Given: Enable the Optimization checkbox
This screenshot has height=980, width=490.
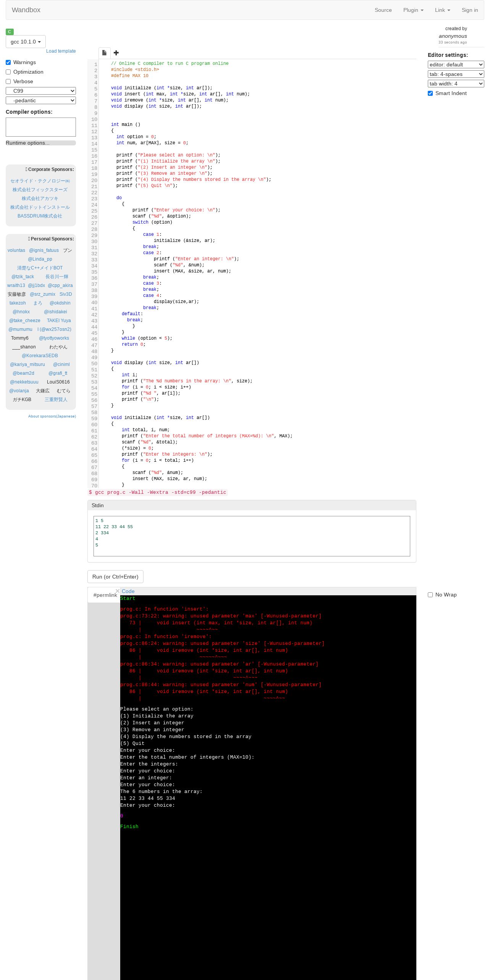Looking at the screenshot, I should [x=8, y=72].
